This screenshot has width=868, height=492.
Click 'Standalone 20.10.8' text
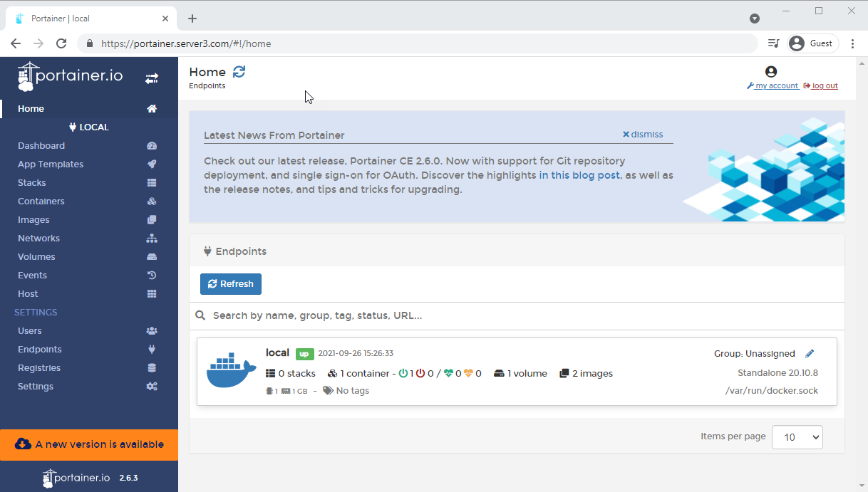coord(777,372)
